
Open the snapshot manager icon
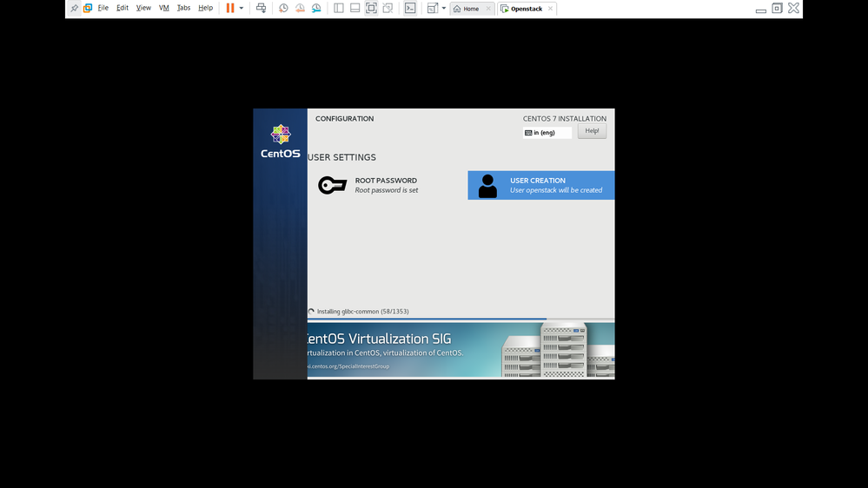(316, 8)
